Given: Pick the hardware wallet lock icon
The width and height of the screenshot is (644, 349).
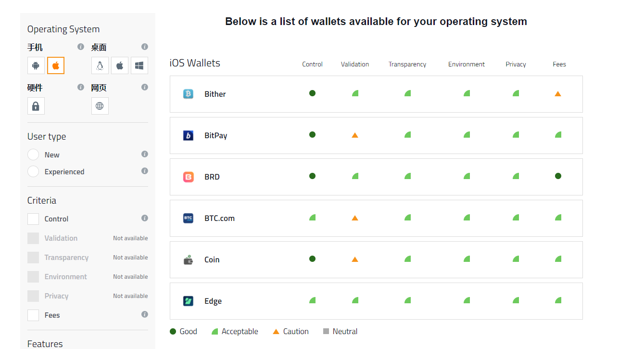Looking at the screenshot, I should 36,106.
